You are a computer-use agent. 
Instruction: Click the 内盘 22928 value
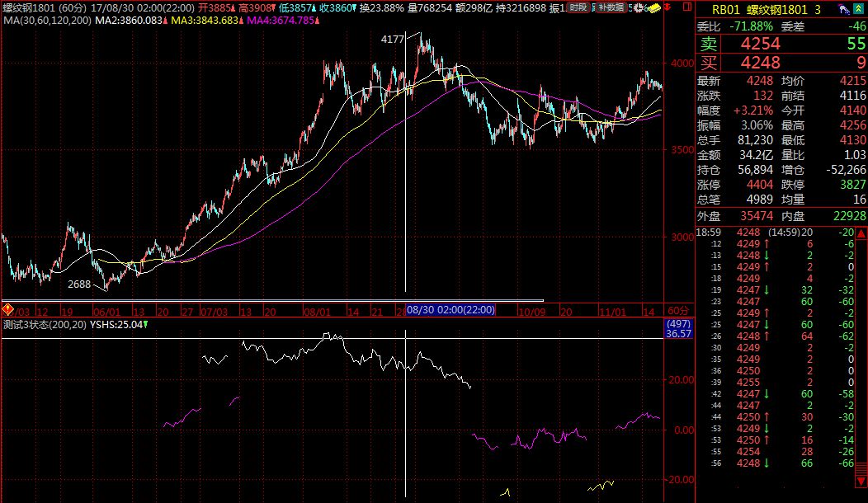click(x=849, y=216)
